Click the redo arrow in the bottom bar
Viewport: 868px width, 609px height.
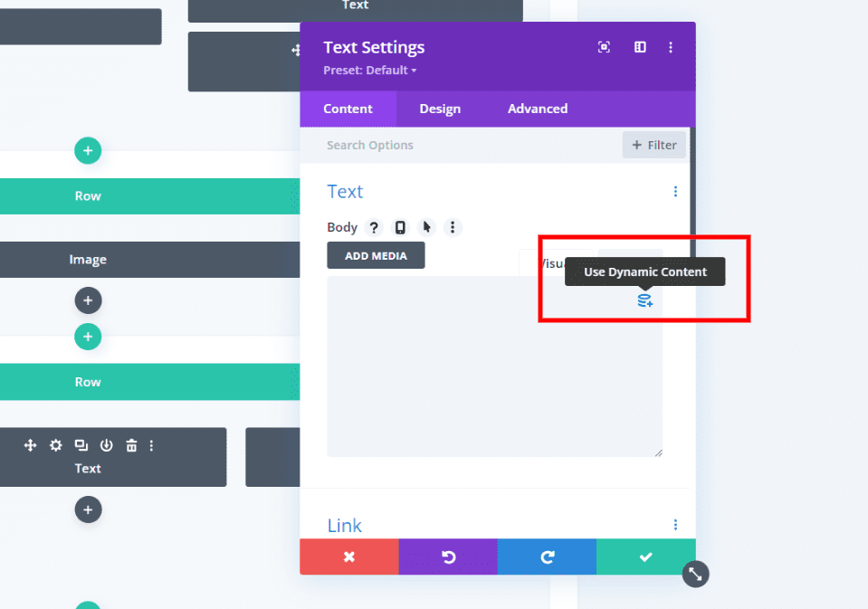click(547, 557)
